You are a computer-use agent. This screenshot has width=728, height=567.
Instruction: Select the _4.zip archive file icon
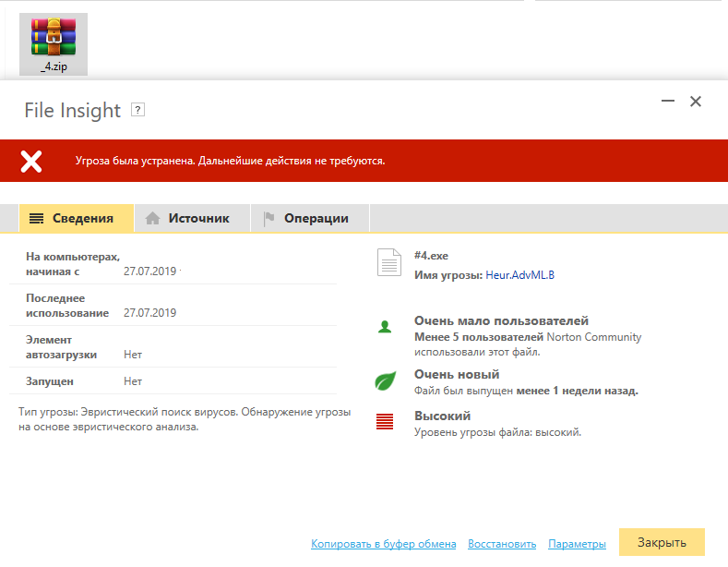point(54,44)
